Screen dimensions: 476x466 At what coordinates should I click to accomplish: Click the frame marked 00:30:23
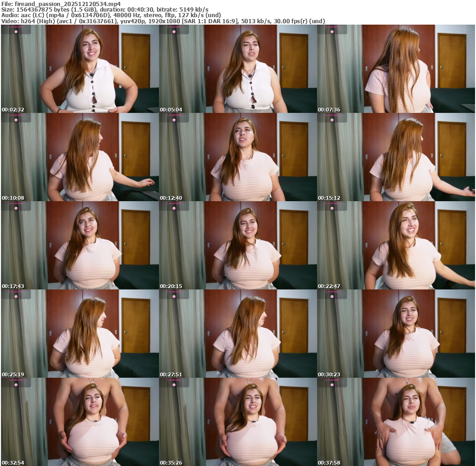(x=396, y=334)
